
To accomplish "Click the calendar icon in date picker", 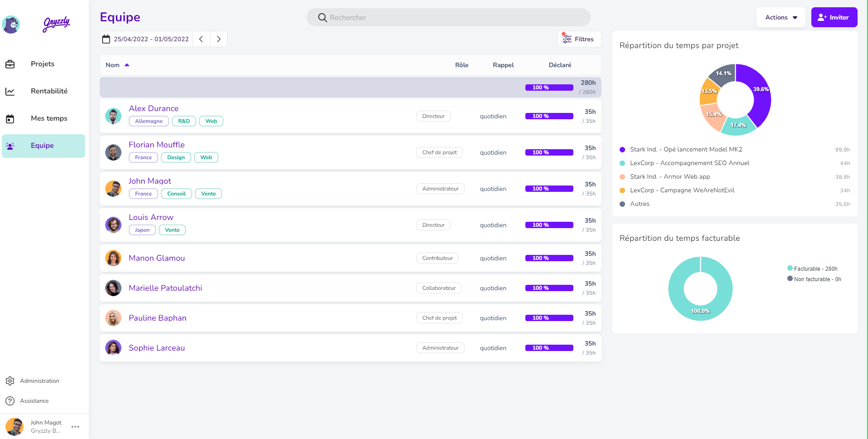I will click(x=106, y=39).
